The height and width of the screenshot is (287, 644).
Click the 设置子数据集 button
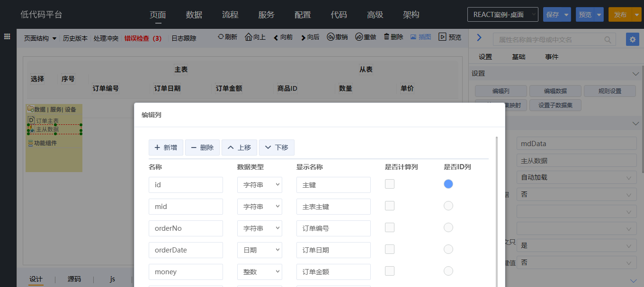[x=555, y=105]
